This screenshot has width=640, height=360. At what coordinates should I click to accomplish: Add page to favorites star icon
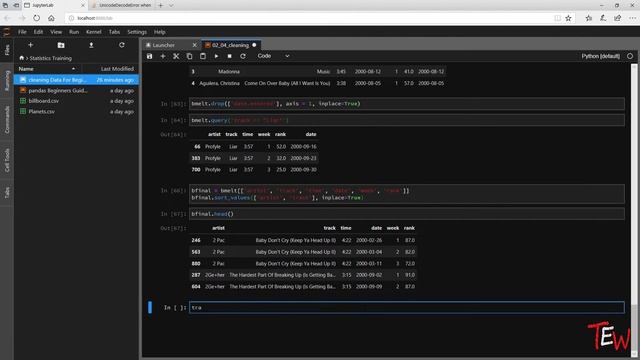point(568,18)
